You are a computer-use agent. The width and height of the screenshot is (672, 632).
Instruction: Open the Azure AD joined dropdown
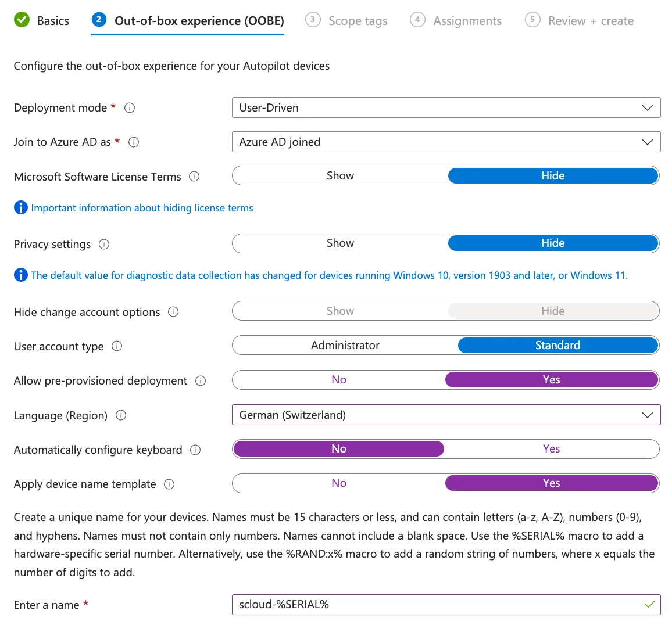[x=446, y=142]
